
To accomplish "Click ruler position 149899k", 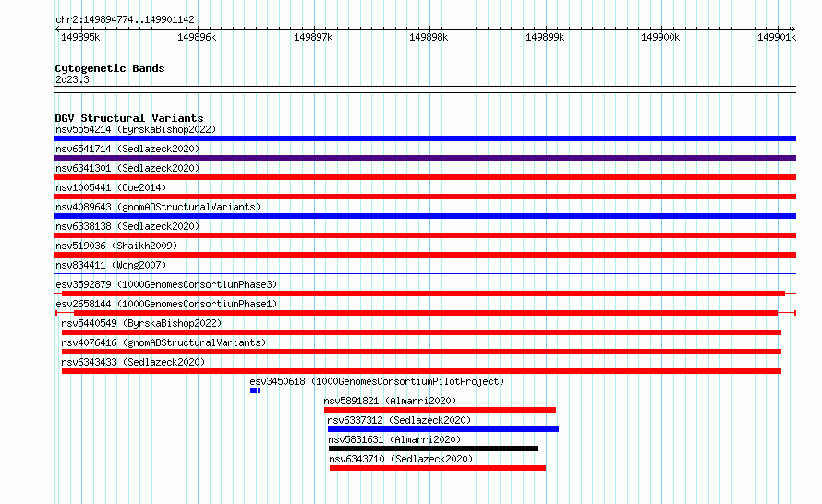I will tap(545, 37).
